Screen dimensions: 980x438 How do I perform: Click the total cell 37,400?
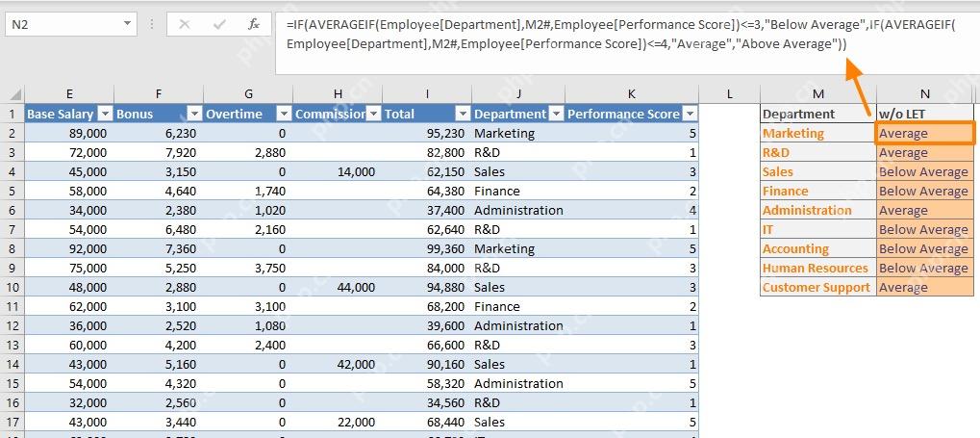(427, 210)
